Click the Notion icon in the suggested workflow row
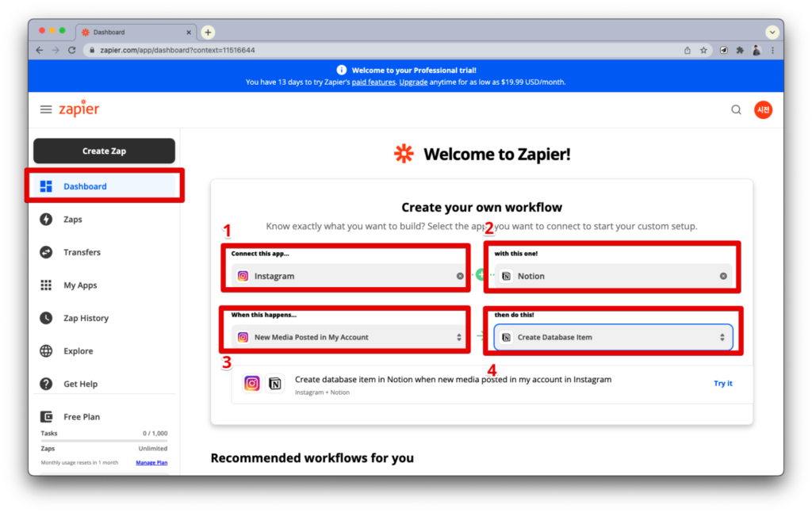 point(275,384)
